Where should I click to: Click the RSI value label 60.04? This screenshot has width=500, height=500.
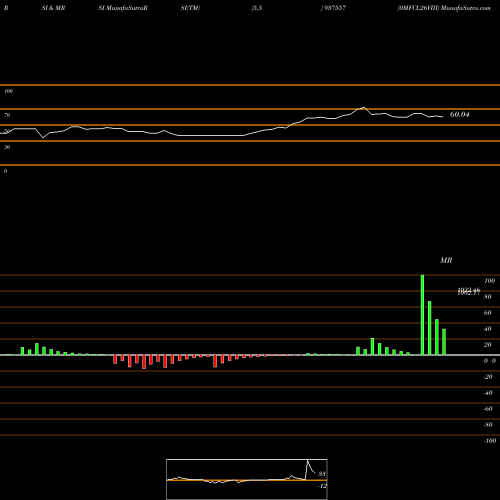click(x=459, y=114)
